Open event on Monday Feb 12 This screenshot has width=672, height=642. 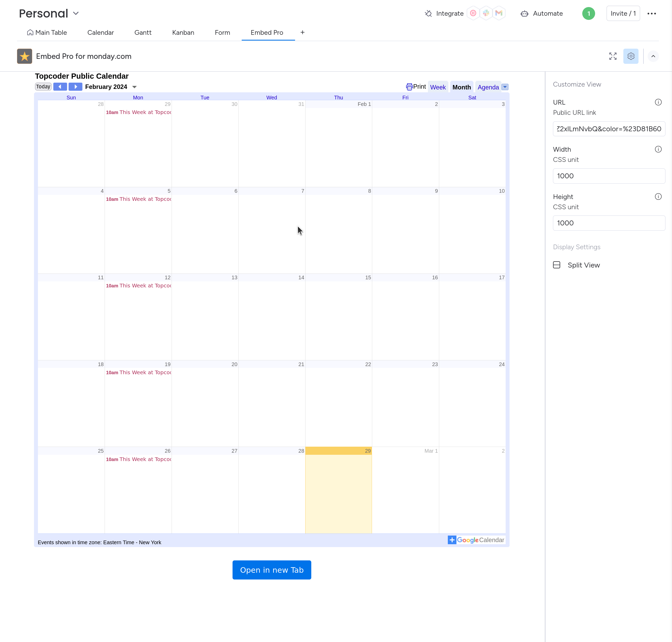138,286
